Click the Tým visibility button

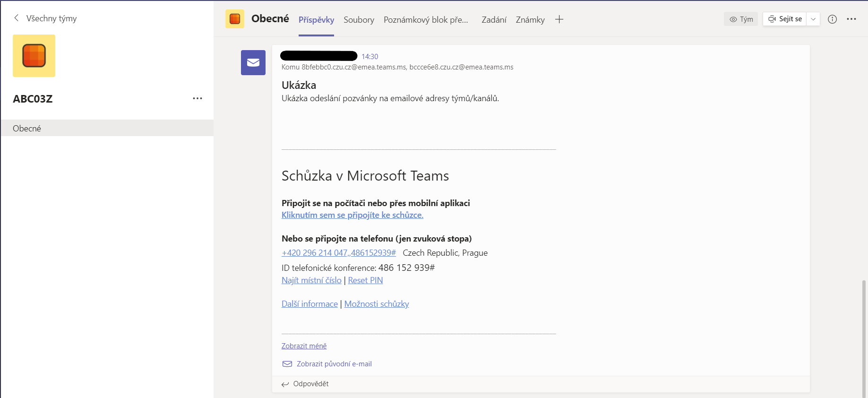coord(741,19)
